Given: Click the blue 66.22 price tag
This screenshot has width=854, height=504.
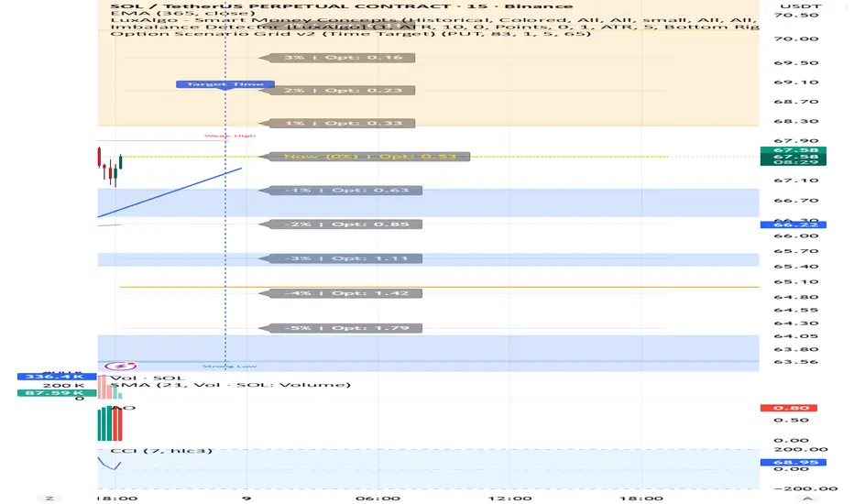Looking at the screenshot, I should tap(793, 225).
